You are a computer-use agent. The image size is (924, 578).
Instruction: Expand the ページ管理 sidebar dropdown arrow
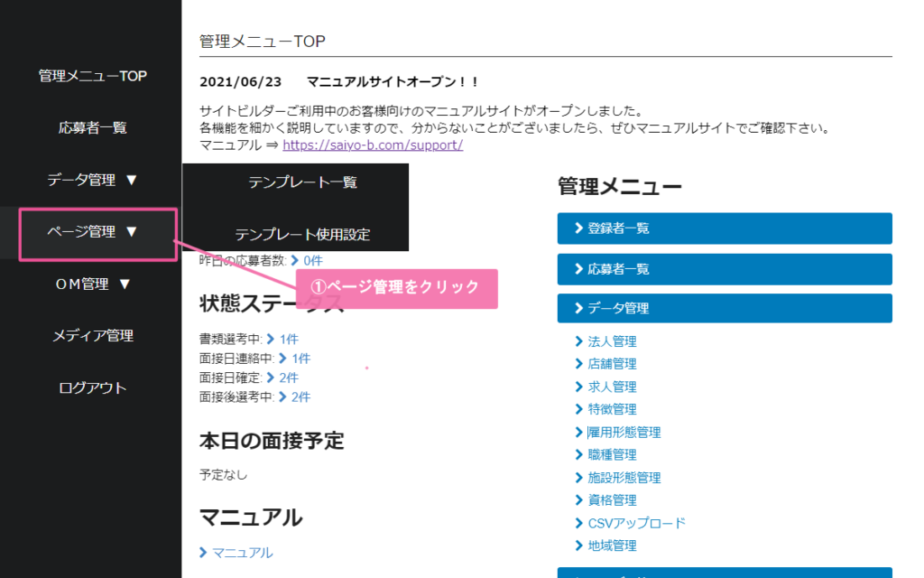(132, 232)
